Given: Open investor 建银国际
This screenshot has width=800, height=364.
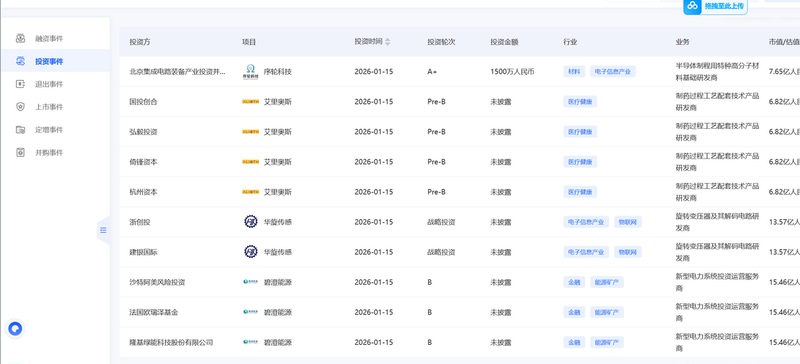Looking at the screenshot, I should (143, 252).
